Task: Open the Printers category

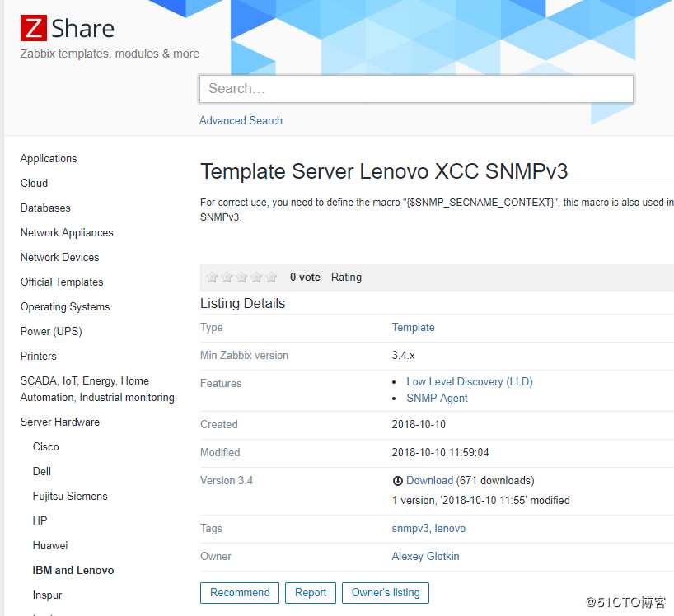Action: (x=38, y=356)
